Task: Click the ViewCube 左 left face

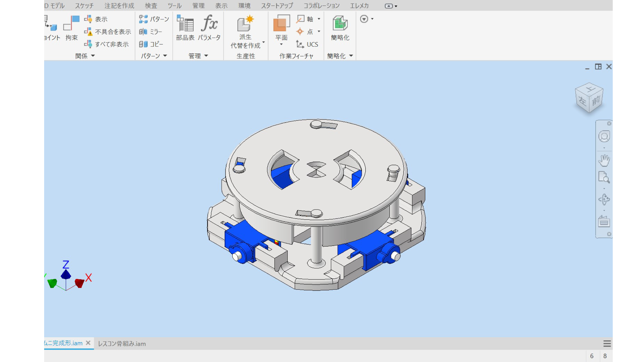Action: 582,101
